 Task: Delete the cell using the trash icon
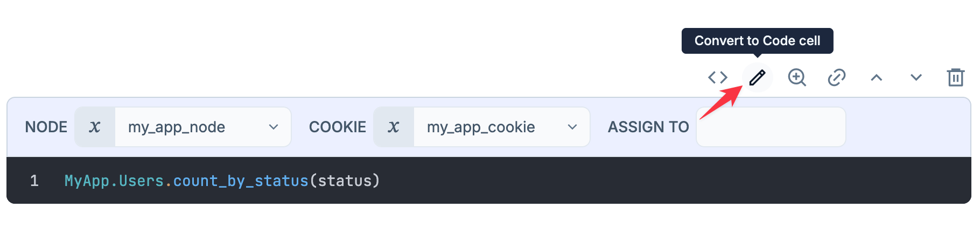[x=955, y=77]
